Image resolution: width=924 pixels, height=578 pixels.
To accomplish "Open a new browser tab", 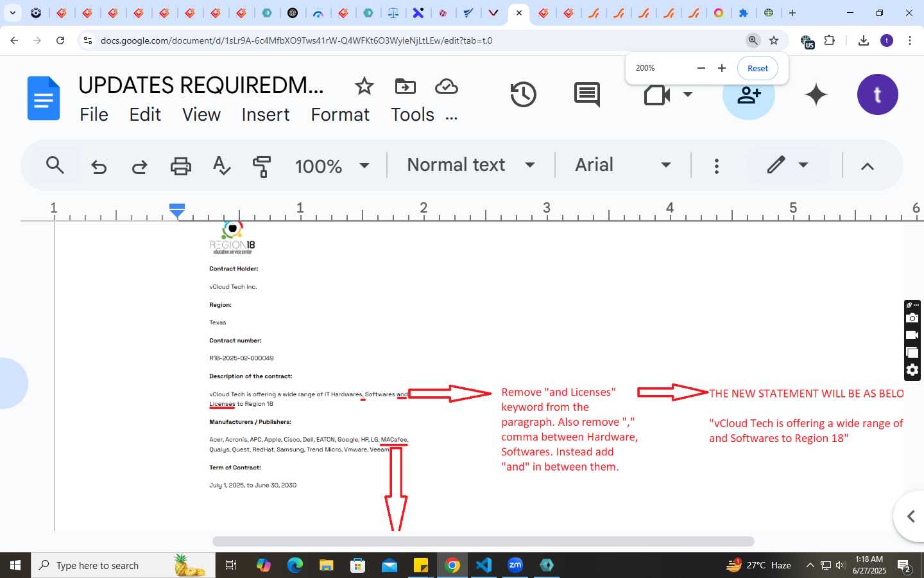I will coord(792,13).
